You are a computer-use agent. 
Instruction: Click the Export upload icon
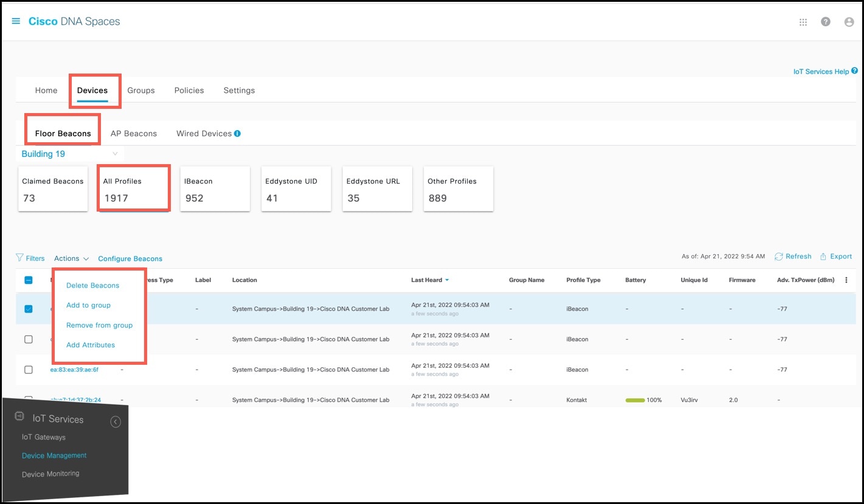click(x=823, y=257)
